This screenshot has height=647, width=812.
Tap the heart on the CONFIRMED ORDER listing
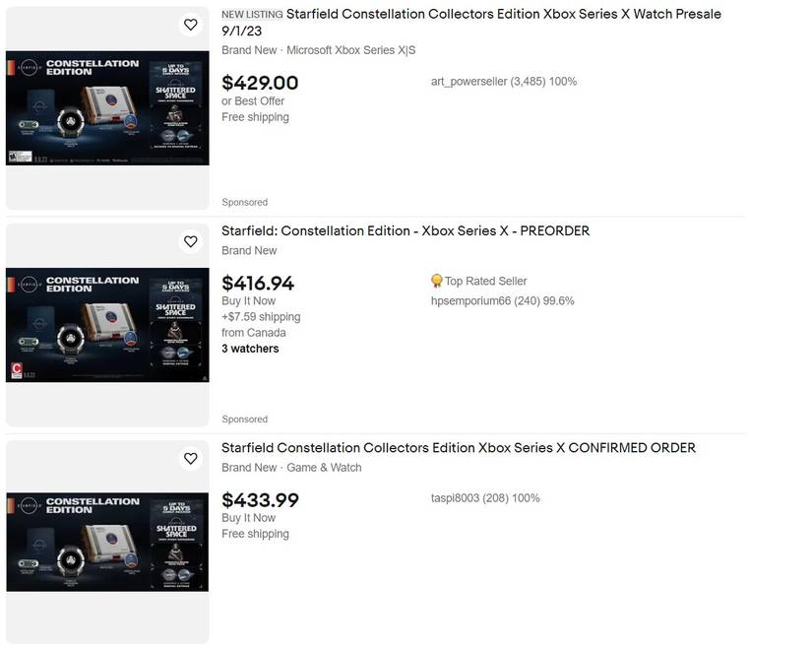190,458
